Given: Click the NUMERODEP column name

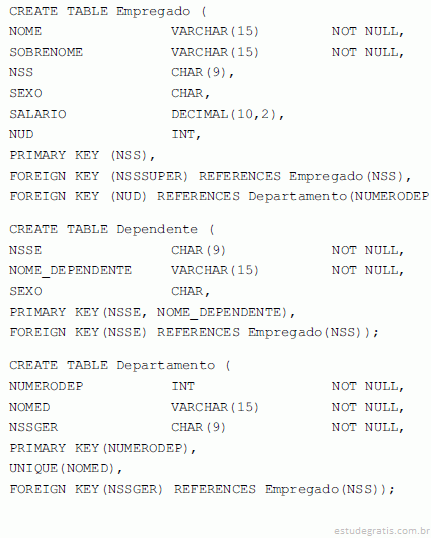Looking at the screenshot, I should pos(46,386).
